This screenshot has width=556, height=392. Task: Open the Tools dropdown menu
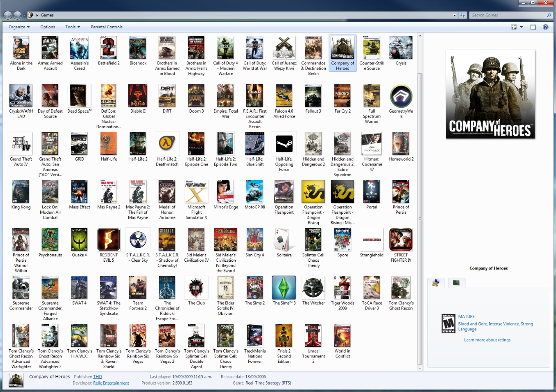(72, 27)
